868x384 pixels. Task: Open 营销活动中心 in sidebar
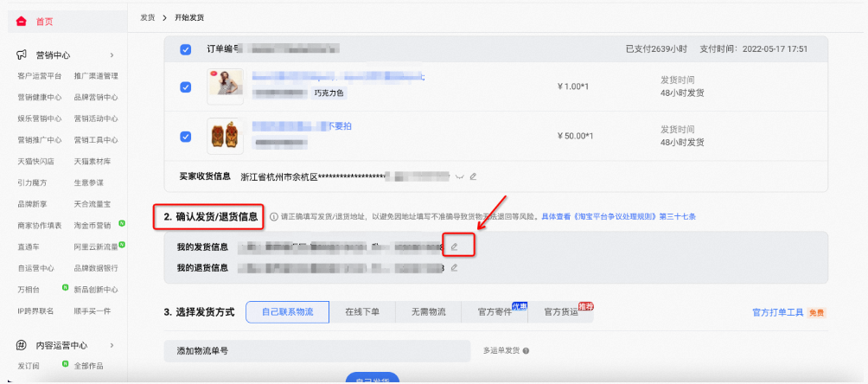coord(96,118)
